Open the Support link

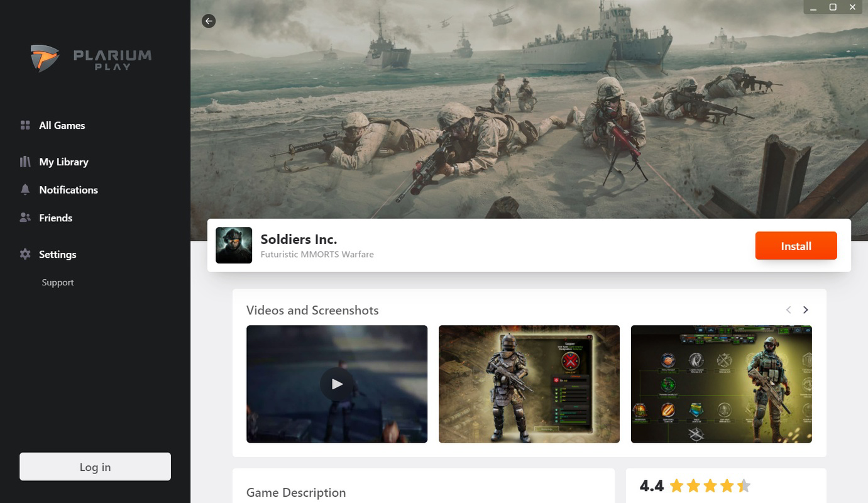(x=58, y=282)
